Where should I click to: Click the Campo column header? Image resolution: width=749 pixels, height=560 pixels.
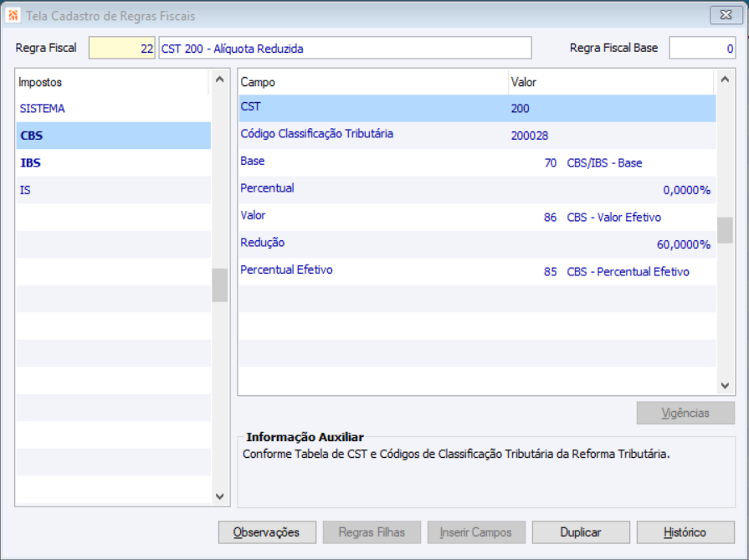pyautogui.click(x=373, y=82)
